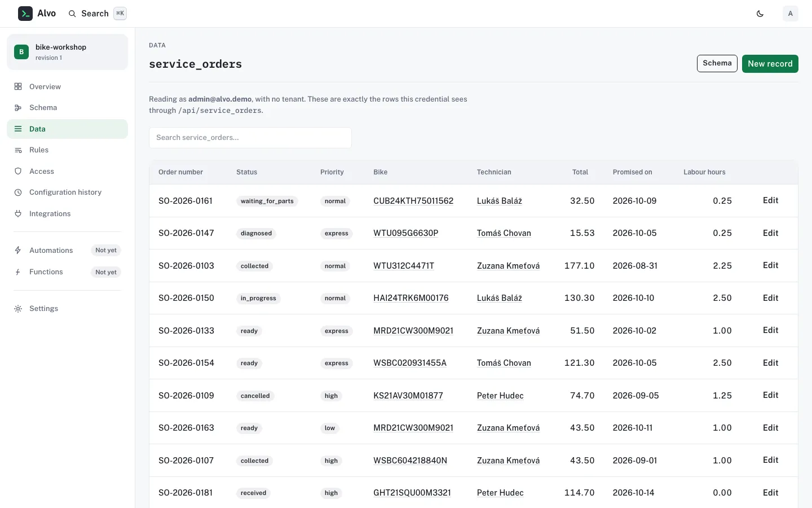
Task: Focus the Search service_orders field
Action: click(250, 138)
